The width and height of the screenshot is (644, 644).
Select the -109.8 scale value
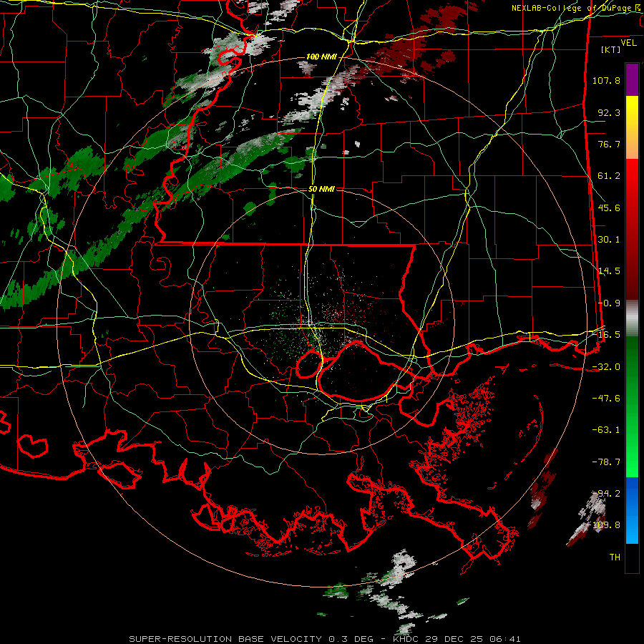coord(604,525)
